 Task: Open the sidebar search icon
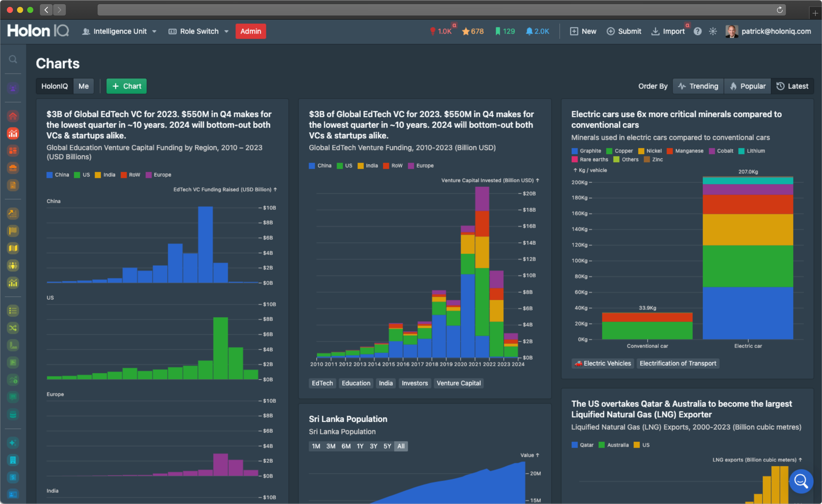coord(13,59)
